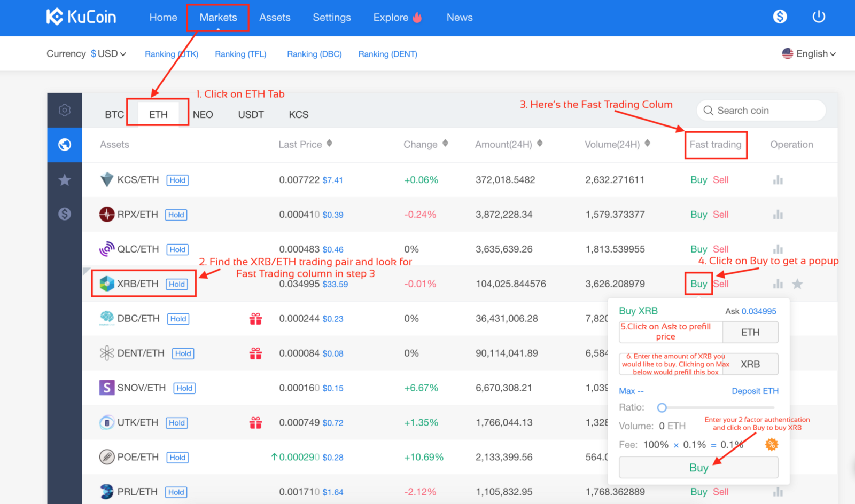Click the XRB/ETH coin icon
This screenshot has width=855, height=504.
107,283
